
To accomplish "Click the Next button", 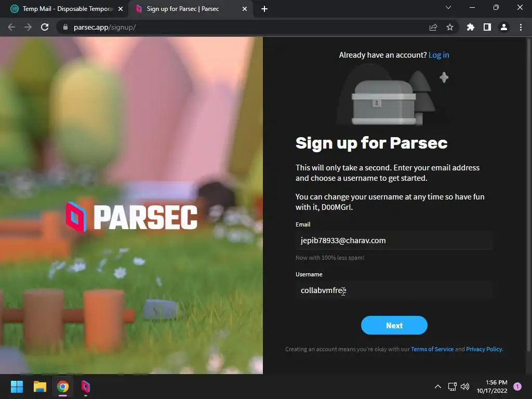I will coord(394,325).
